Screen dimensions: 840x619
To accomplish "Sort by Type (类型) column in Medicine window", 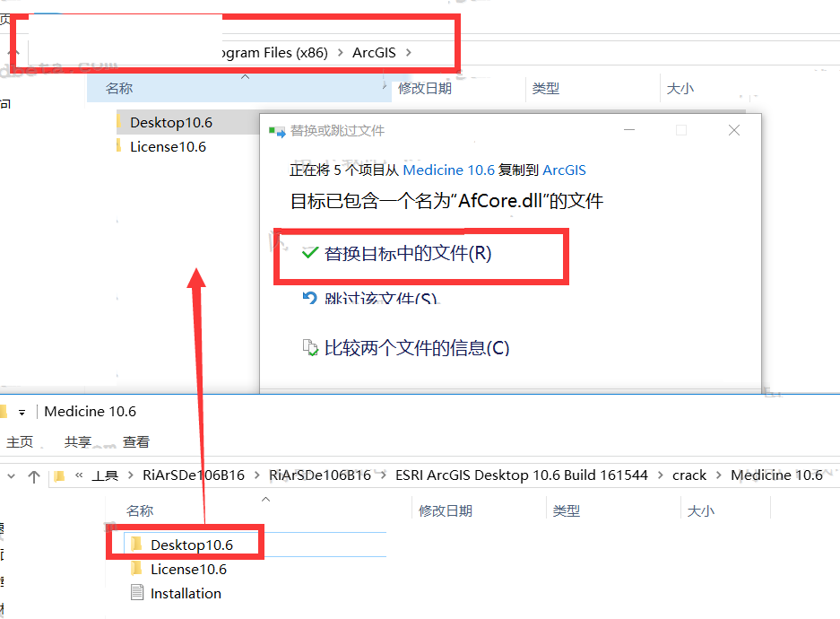I will pyautogui.click(x=567, y=510).
